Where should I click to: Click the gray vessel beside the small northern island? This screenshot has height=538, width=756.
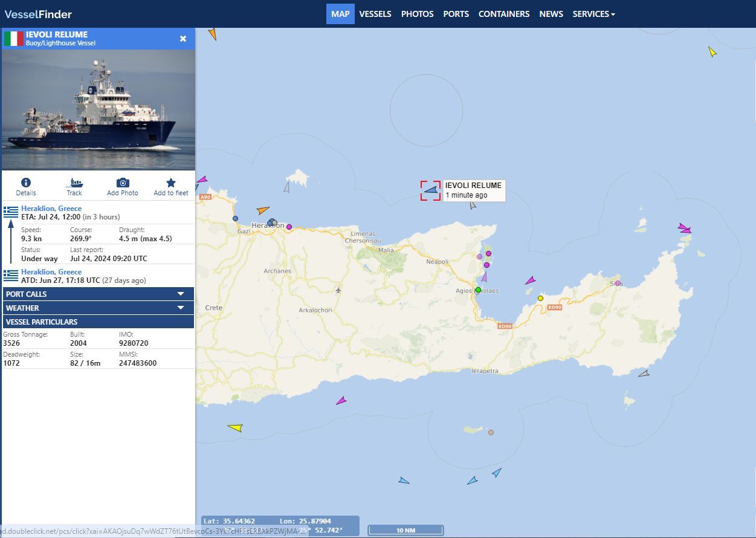287,188
